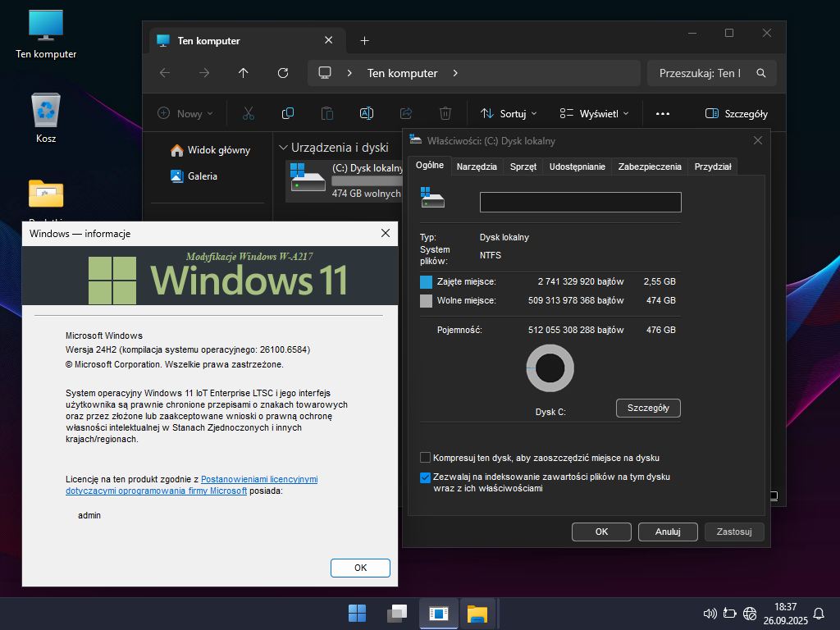Uncheck Zezwalaj na indeksowanie checkbox
Image resolution: width=840 pixels, height=630 pixels.
click(x=425, y=477)
